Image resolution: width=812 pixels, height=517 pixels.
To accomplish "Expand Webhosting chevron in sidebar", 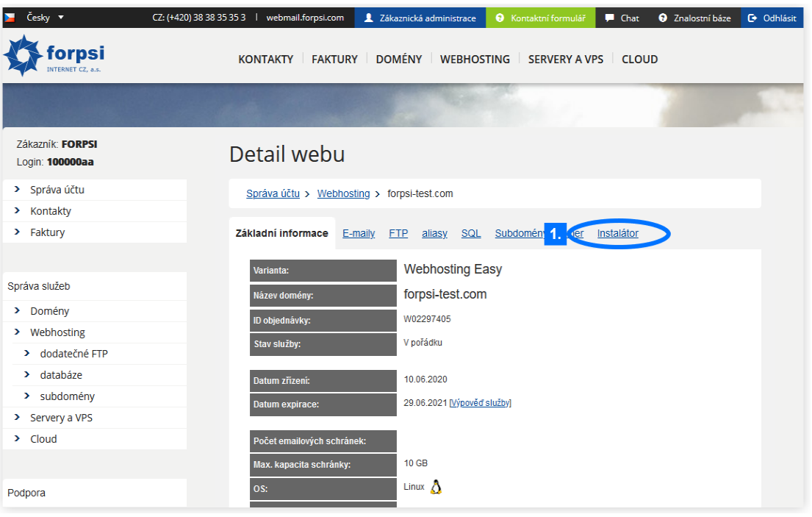I will coord(17,332).
